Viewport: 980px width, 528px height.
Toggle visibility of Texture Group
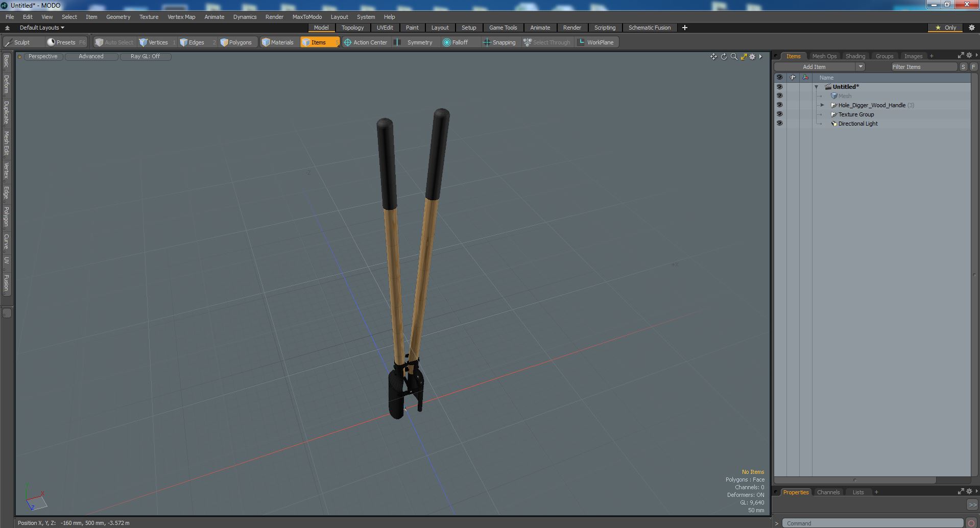click(779, 114)
